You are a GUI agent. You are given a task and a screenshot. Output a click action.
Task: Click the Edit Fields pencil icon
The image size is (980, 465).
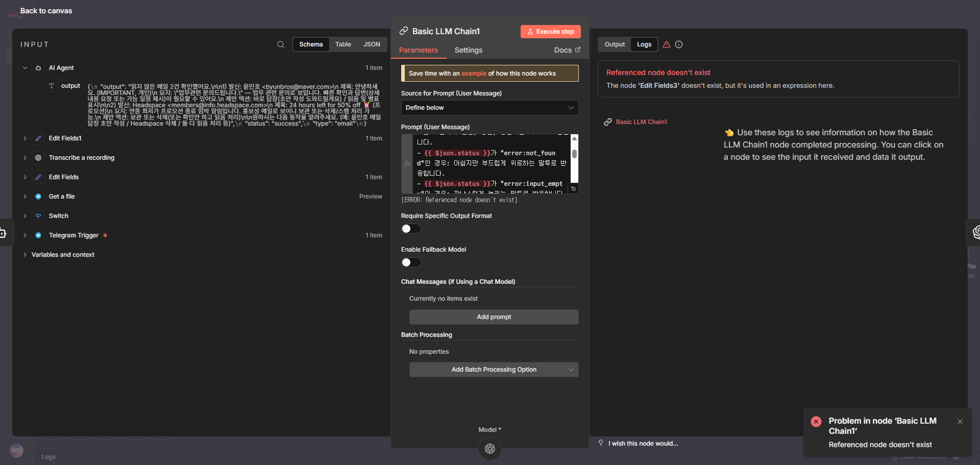38,177
